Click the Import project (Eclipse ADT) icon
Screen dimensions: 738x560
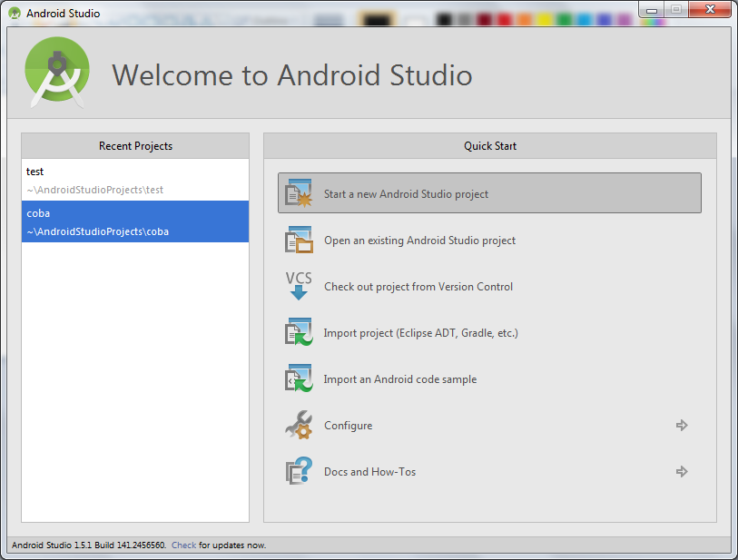pos(300,332)
